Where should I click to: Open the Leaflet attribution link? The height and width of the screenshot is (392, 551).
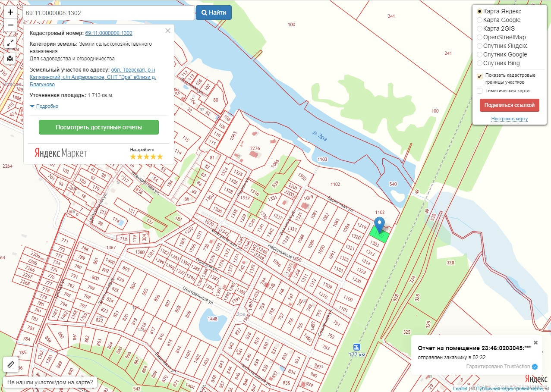tap(460, 389)
